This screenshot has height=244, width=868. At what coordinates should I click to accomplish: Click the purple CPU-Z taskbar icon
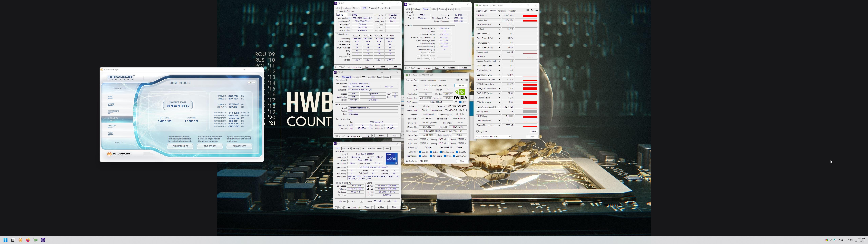click(x=43, y=240)
